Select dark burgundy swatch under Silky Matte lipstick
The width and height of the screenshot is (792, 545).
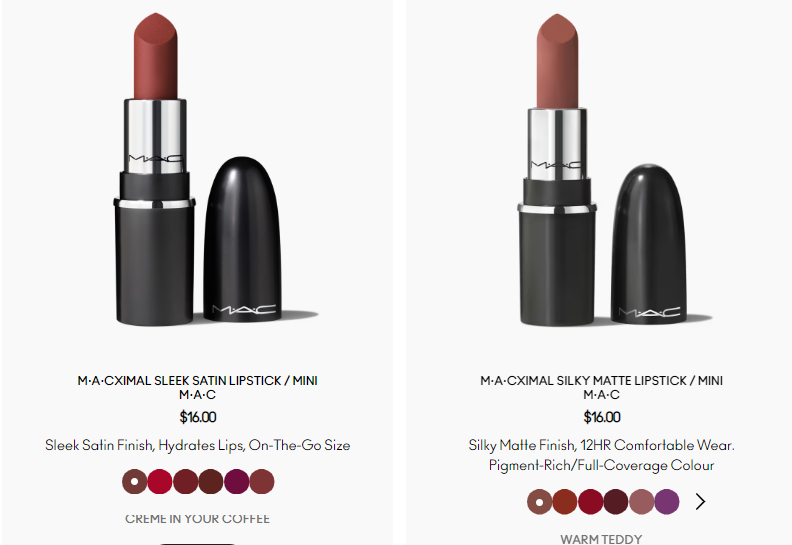[616, 502]
